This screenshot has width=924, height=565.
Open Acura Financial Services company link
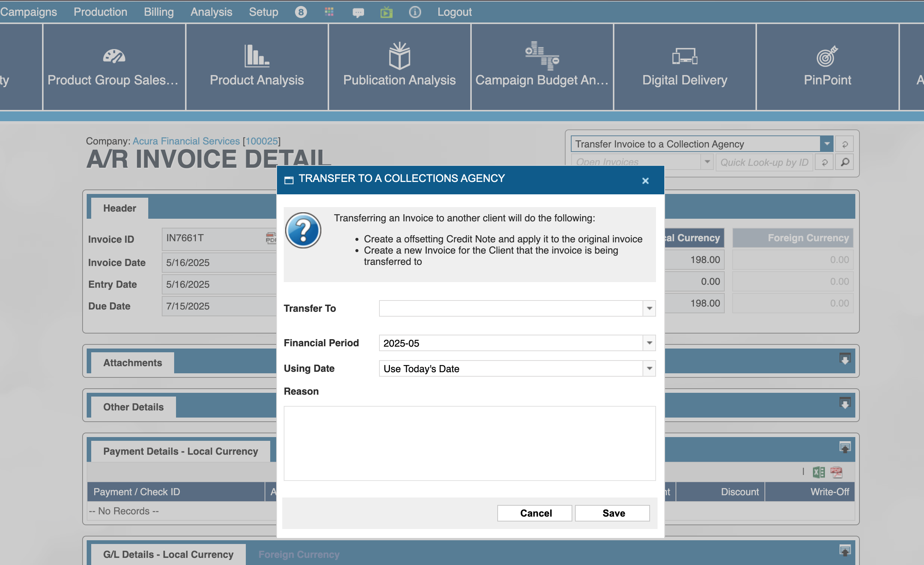click(186, 141)
